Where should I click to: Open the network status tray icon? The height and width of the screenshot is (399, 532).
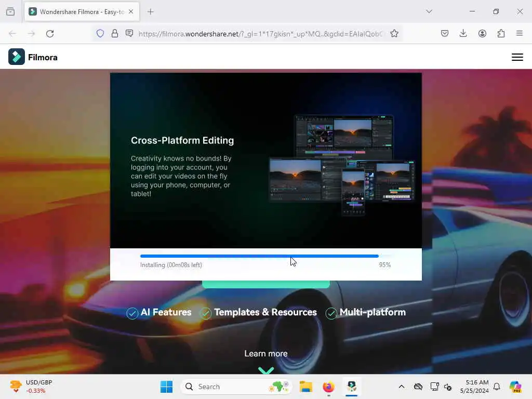pos(434,387)
